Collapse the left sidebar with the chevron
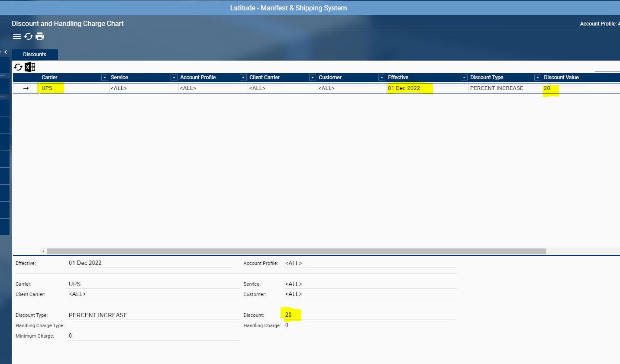Viewport: 620px width, 364px height. pyautogui.click(x=6, y=52)
